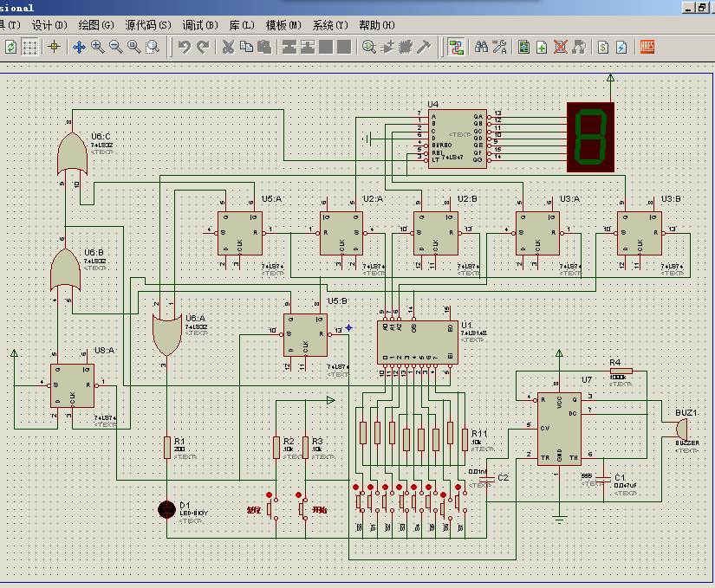Image resolution: width=715 pixels, height=588 pixels.
Task: Open the 库(L) menu
Action: (x=242, y=25)
